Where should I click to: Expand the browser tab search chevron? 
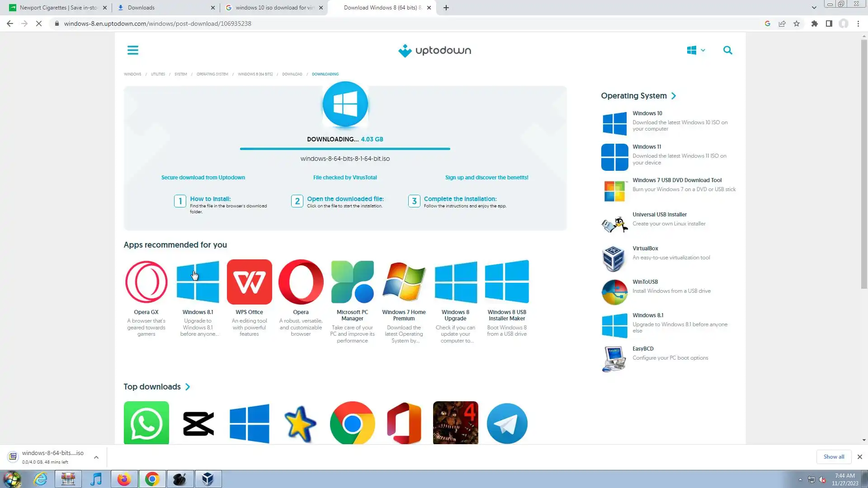click(814, 8)
